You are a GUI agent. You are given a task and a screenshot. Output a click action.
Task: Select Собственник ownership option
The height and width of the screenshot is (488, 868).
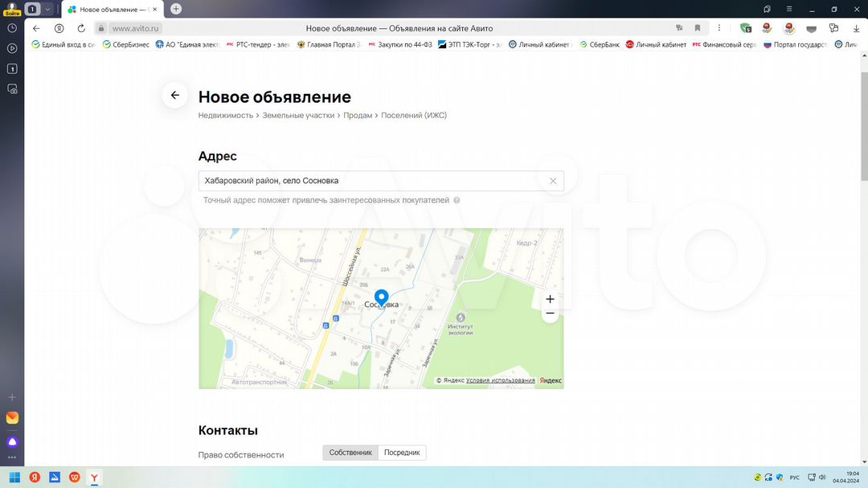point(350,453)
